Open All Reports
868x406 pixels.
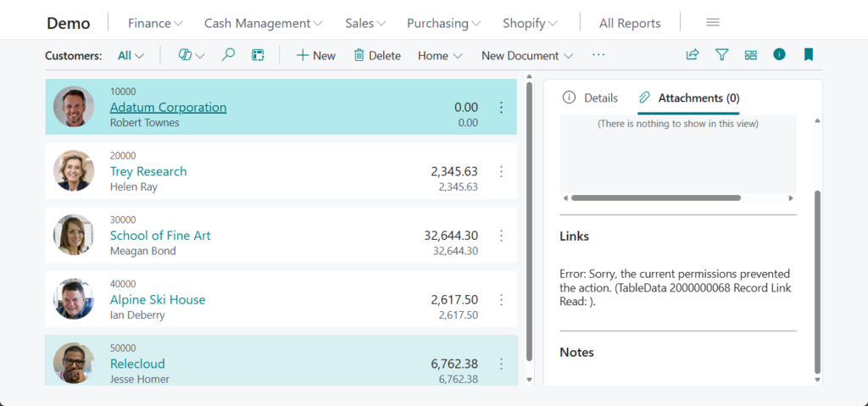630,23
